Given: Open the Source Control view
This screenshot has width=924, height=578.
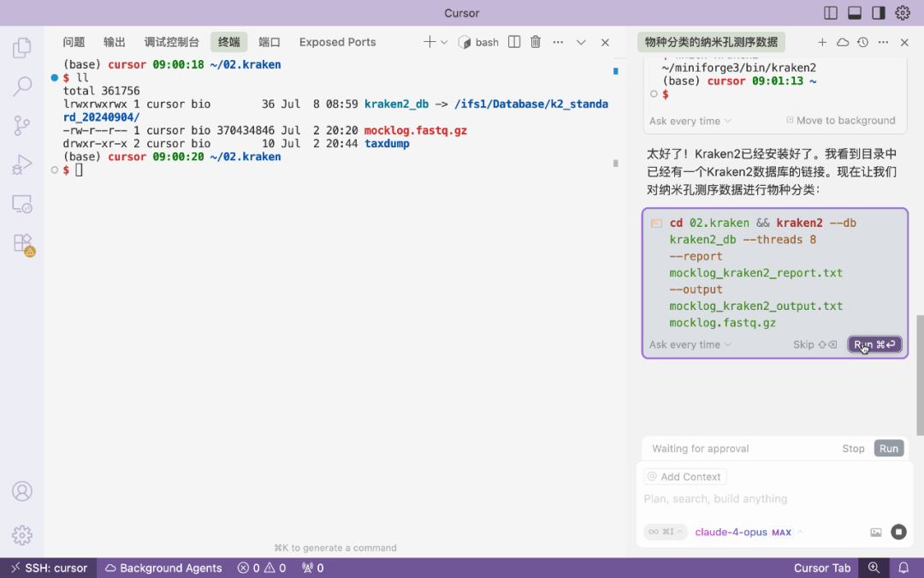Looking at the screenshot, I should 21,126.
